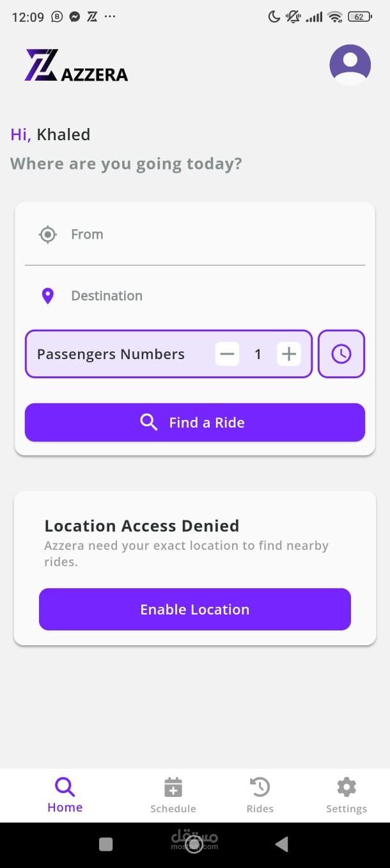The width and height of the screenshot is (390, 868).
Task: Open the Schedule tab
Action: [x=173, y=795]
